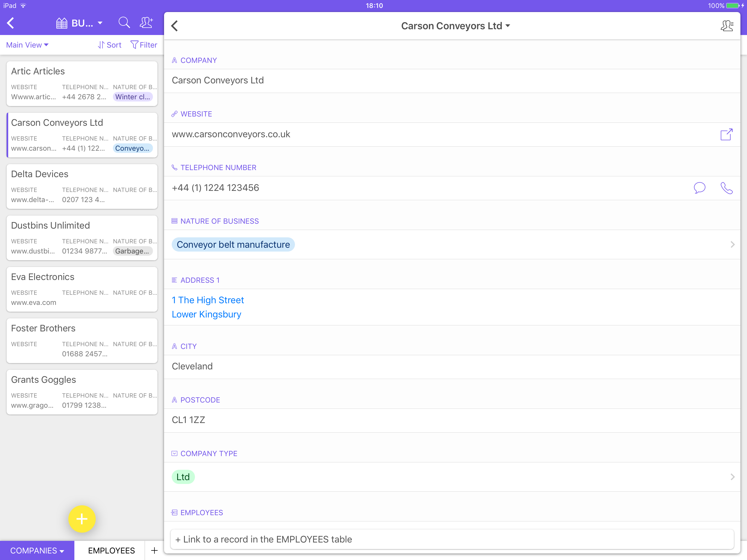Open the add collaborators icon

tap(146, 23)
